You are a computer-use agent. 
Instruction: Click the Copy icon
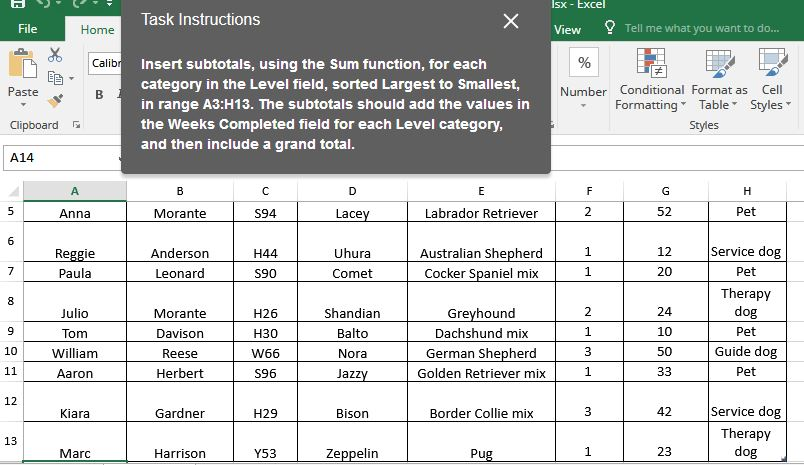pos(55,78)
